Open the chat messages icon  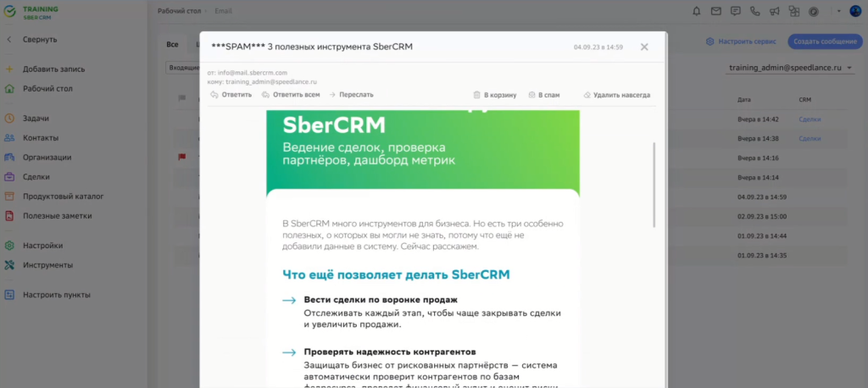[735, 11]
